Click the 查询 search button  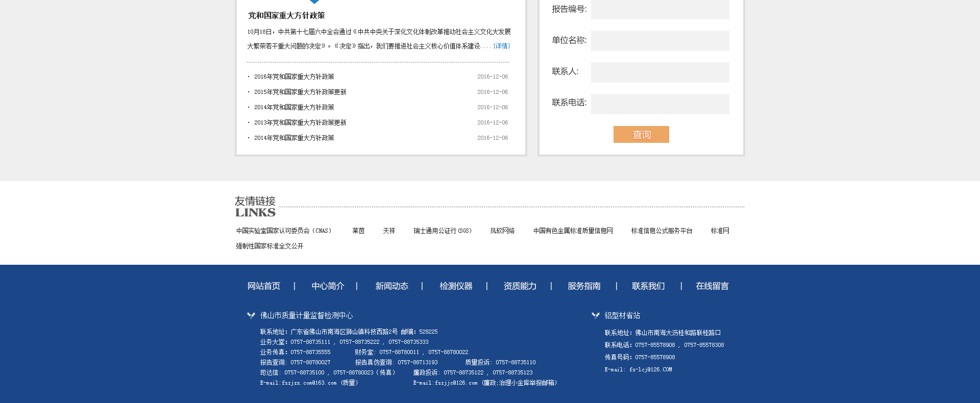(641, 135)
